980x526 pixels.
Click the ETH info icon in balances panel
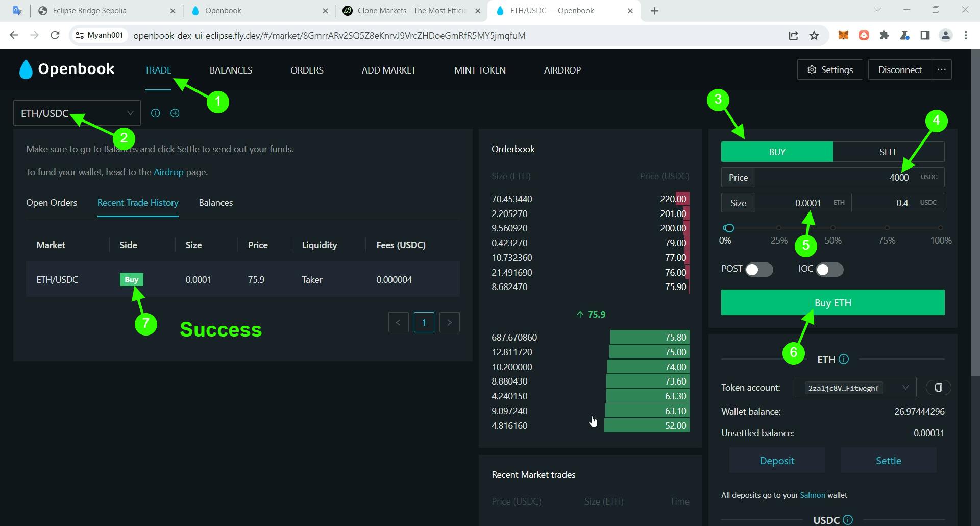(x=844, y=359)
